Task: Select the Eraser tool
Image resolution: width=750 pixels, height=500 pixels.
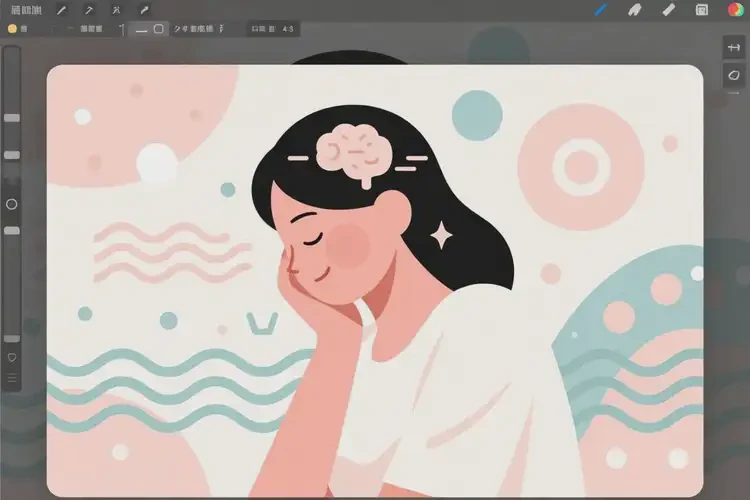Action: coord(668,10)
